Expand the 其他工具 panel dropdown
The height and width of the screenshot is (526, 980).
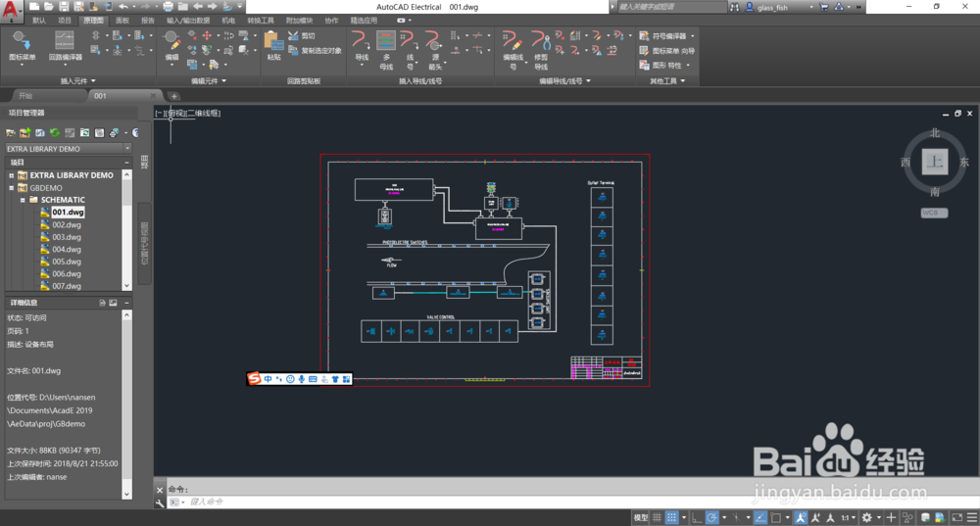[x=667, y=81]
